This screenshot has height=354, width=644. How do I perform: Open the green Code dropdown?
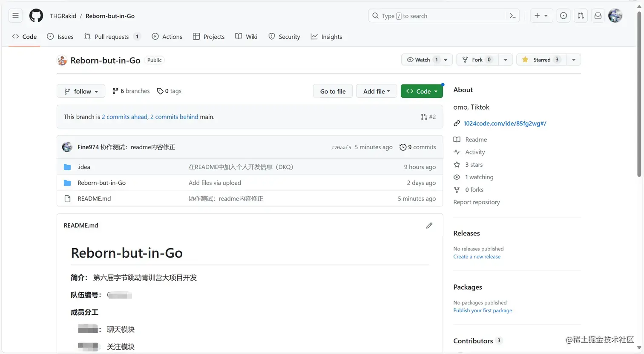(x=422, y=91)
